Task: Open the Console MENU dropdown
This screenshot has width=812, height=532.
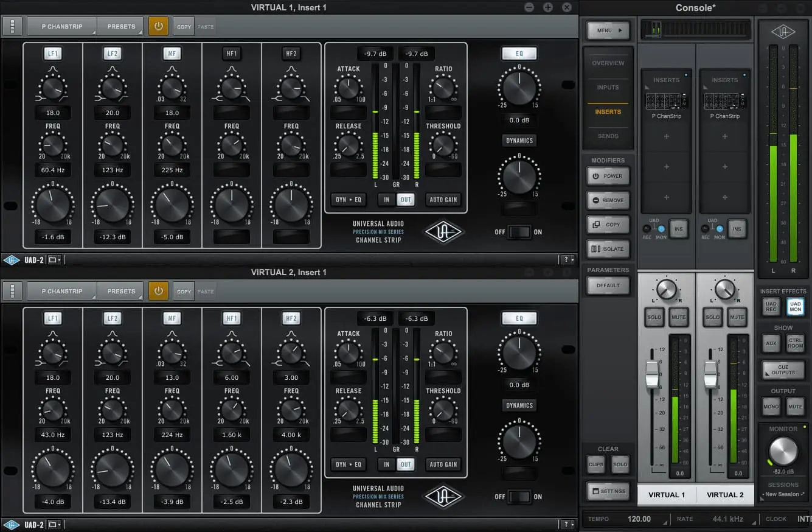Action: [x=608, y=30]
